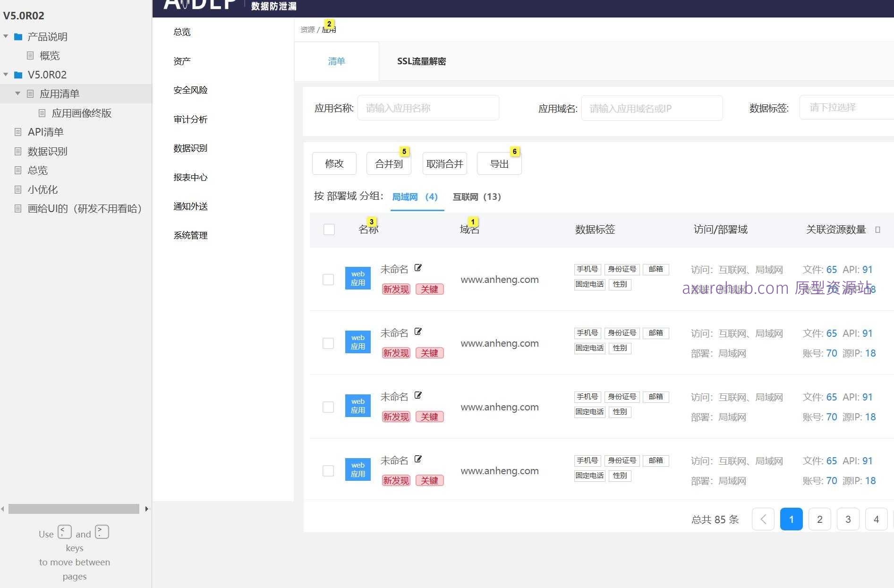Image resolution: width=894 pixels, height=588 pixels.
Task: Check the first application row checkbox
Action: pyautogui.click(x=328, y=280)
